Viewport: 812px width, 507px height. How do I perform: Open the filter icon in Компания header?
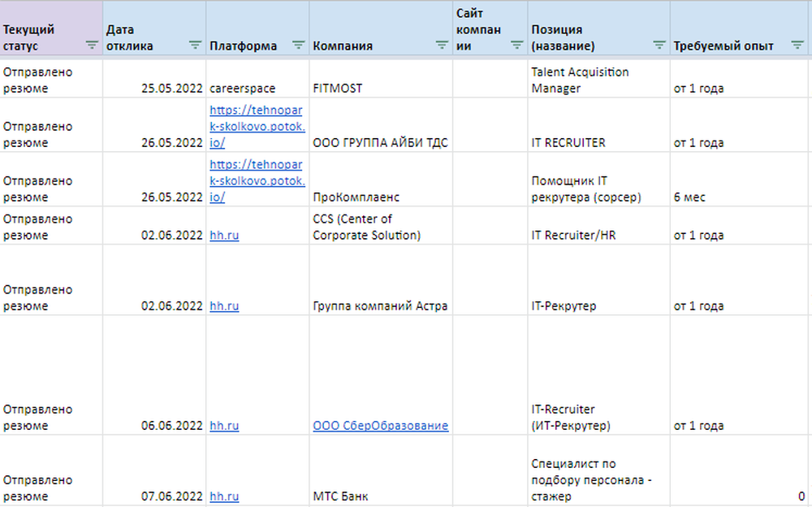click(x=440, y=45)
